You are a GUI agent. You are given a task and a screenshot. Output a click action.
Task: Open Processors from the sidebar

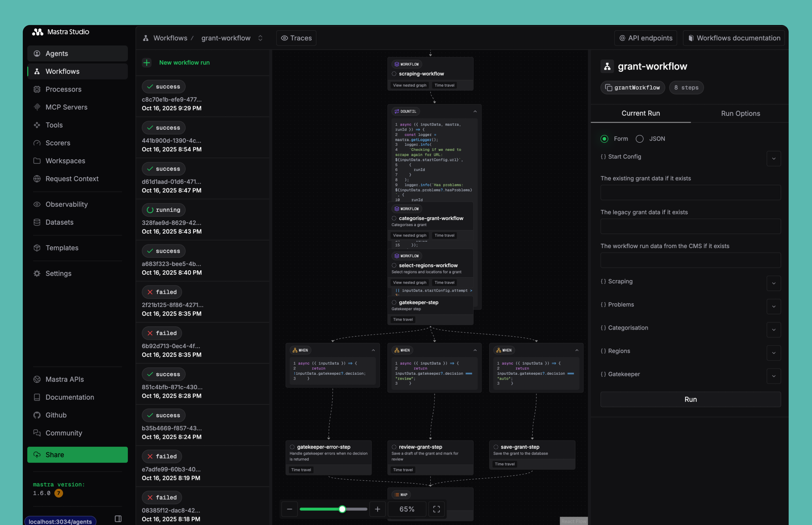coord(78,89)
